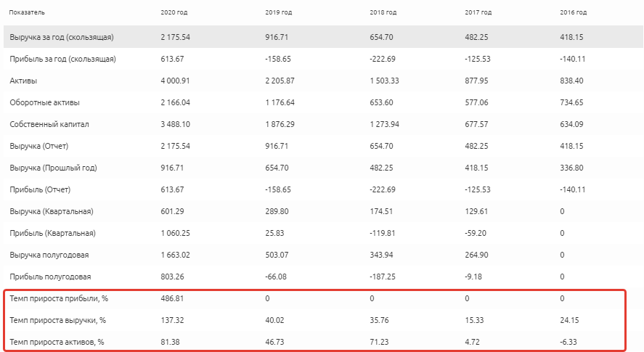Click the "Прибыль за год (скользящая)" row label
This screenshot has width=644, height=352.
pos(62,59)
